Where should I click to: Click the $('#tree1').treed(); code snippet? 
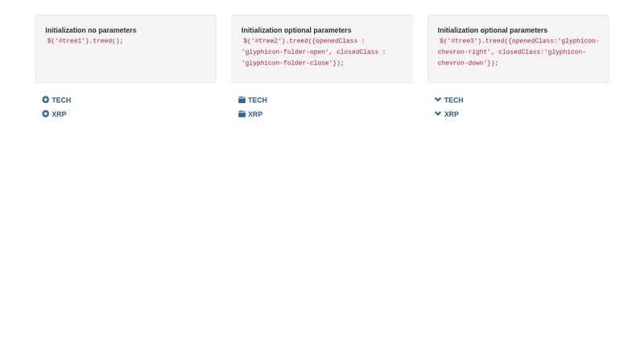point(85,40)
